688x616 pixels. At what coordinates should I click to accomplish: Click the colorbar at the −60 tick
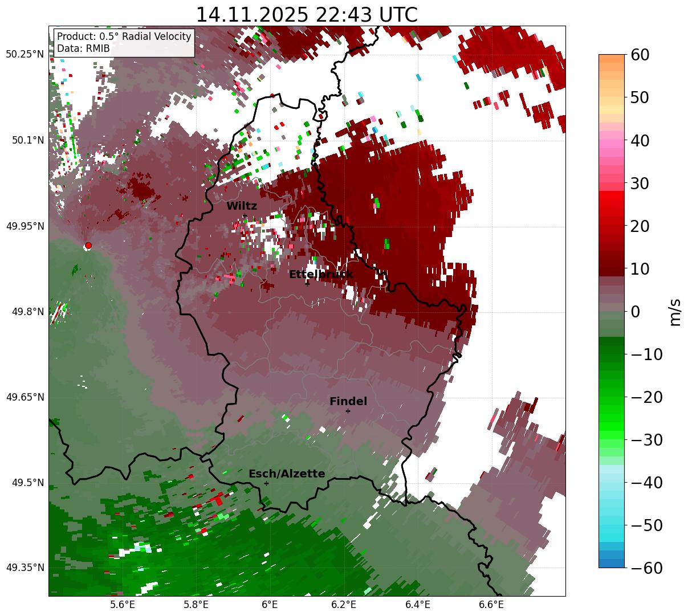612,566
